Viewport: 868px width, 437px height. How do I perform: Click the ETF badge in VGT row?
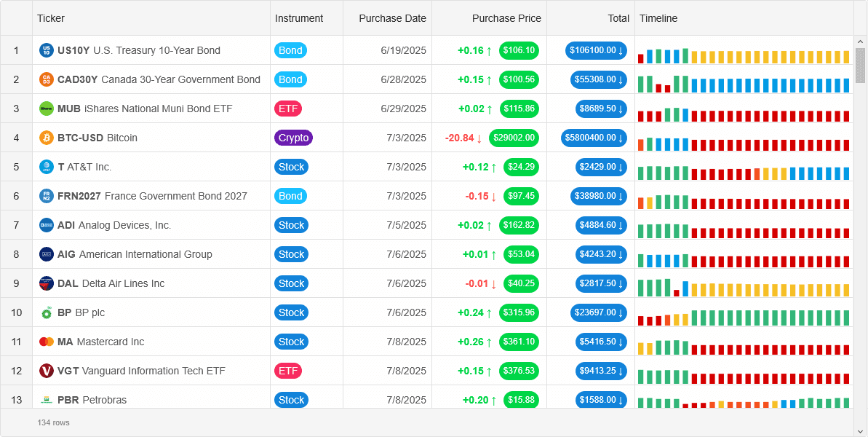tap(288, 371)
